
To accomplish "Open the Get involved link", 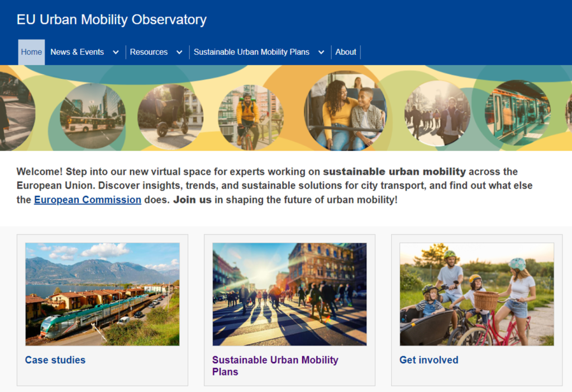I will click(428, 360).
